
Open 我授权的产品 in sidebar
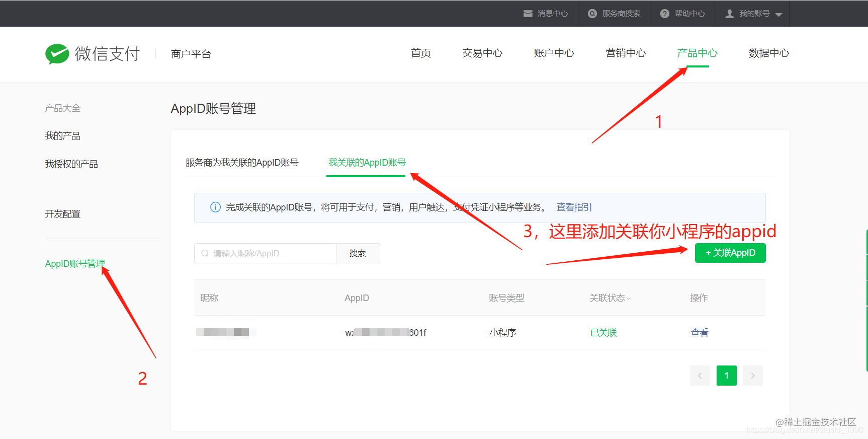[x=71, y=164]
